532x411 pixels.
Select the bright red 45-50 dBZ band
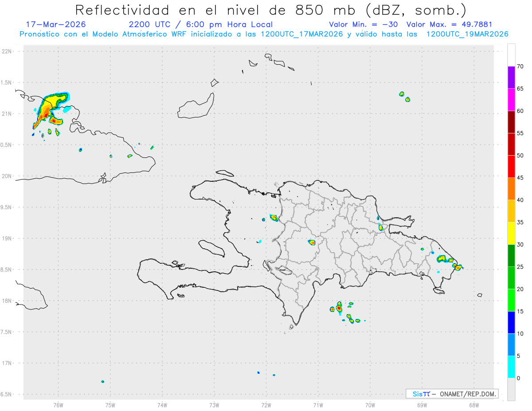[511, 167]
